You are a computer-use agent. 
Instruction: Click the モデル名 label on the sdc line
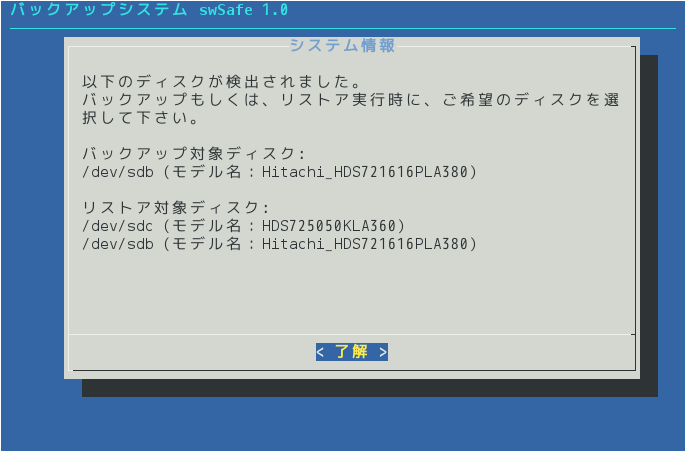pyautogui.click(x=206, y=226)
